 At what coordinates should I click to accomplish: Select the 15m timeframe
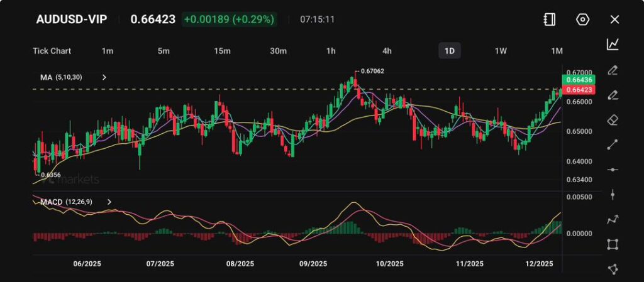click(x=221, y=51)
